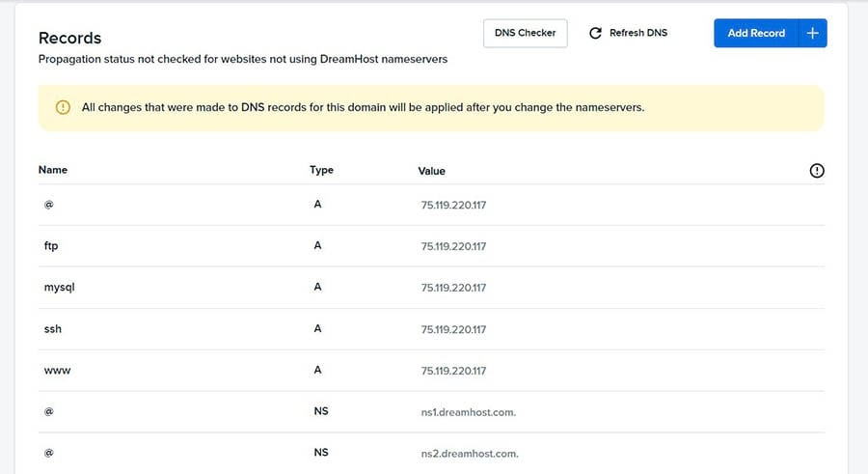Click the Records heading
Image resolution: width=868 pixels, height=474 pixels.
point(69,38)
